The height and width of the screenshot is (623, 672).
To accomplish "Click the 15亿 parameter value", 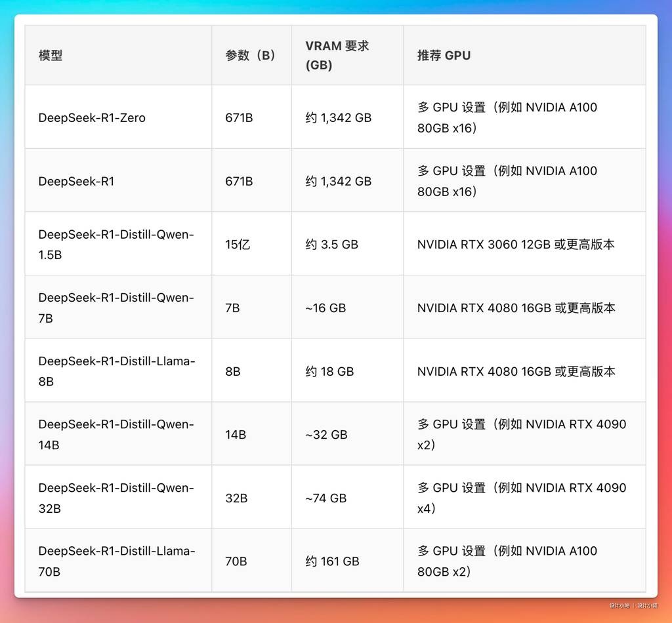I will [x=238, y=245].
